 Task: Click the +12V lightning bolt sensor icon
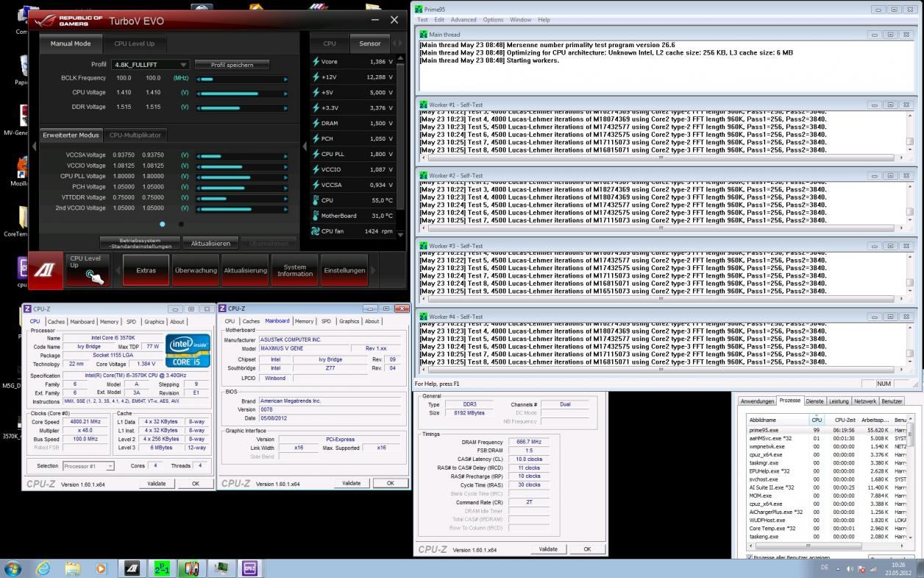(x=316, y=77)
